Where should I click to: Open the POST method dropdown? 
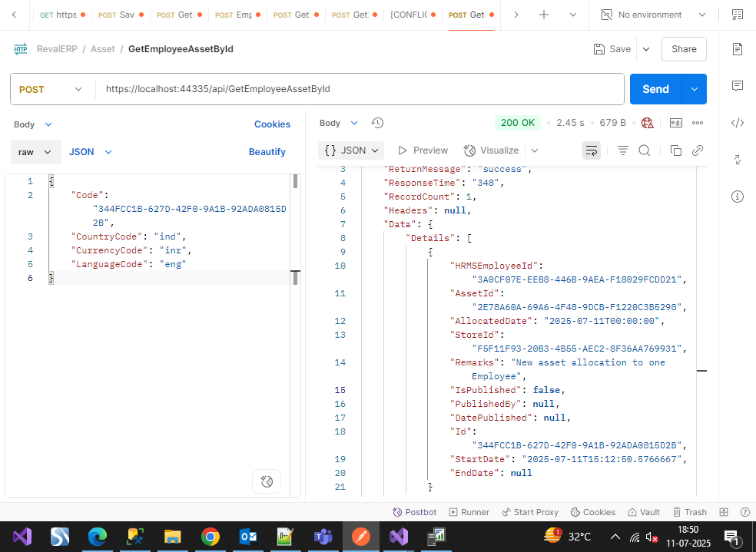click(x=51, y=89)
